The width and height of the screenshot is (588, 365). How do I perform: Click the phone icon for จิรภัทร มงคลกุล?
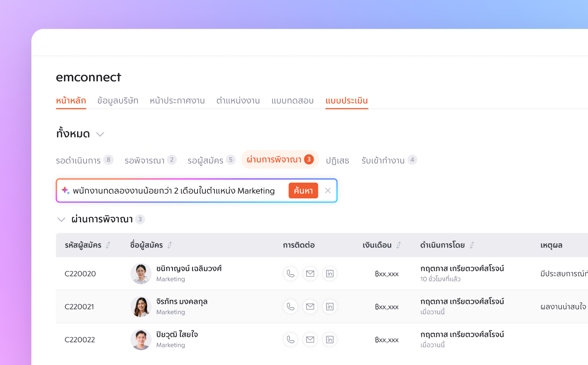pyautogui.click(x=290, y=307)
